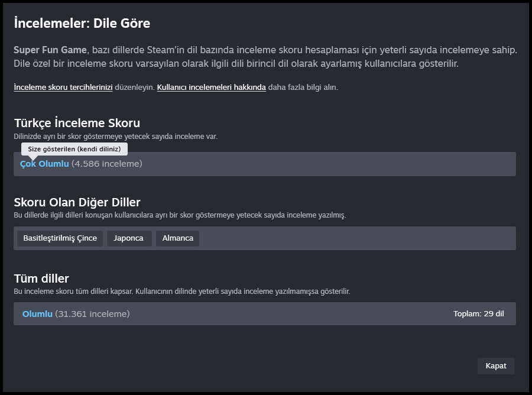The height and width of the screenshot is (395, 532).
Task: Click the Çok Olumlu score label
Action: pos(44,164)
